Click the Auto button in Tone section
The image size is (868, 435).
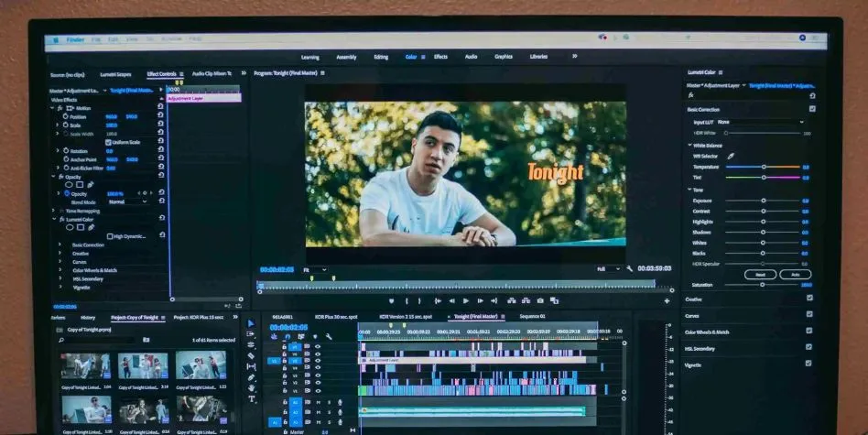click(795, 274)
